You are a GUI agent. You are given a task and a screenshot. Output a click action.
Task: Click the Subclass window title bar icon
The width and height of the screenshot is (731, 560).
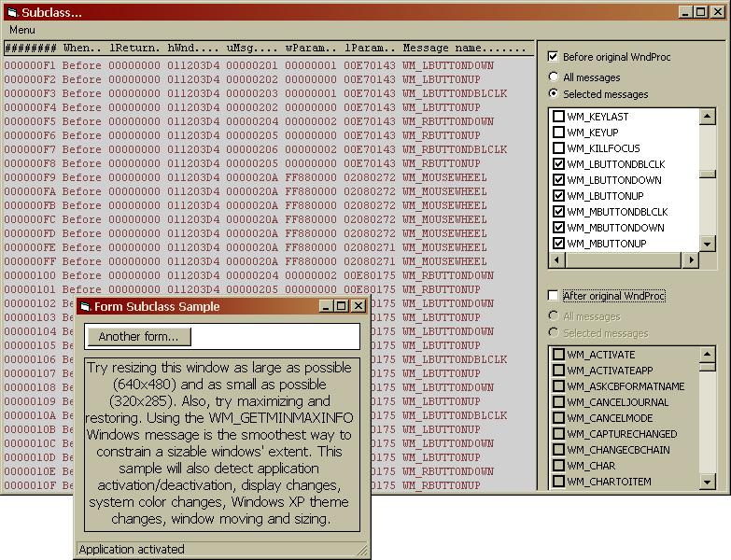pyautogui.click(x=11, y=12)
